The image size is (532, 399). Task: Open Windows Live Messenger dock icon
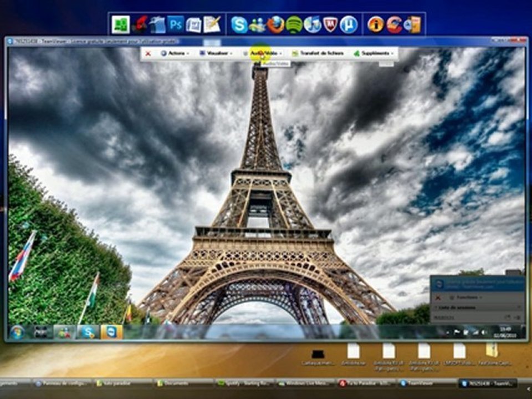coord(258,25)
